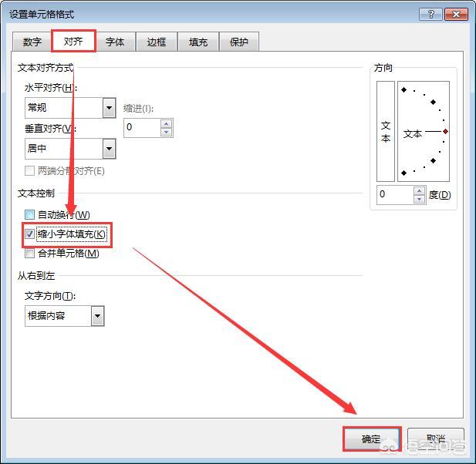Click the red orientation dial marker
The height and width of the screenshot is (464, 476).
(x=445, y=131)
